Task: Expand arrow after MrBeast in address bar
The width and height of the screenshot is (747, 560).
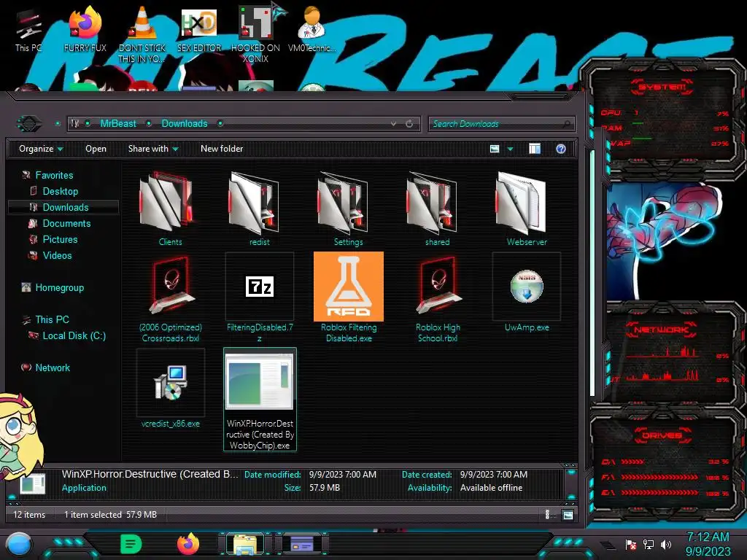Action: (149, 124)
